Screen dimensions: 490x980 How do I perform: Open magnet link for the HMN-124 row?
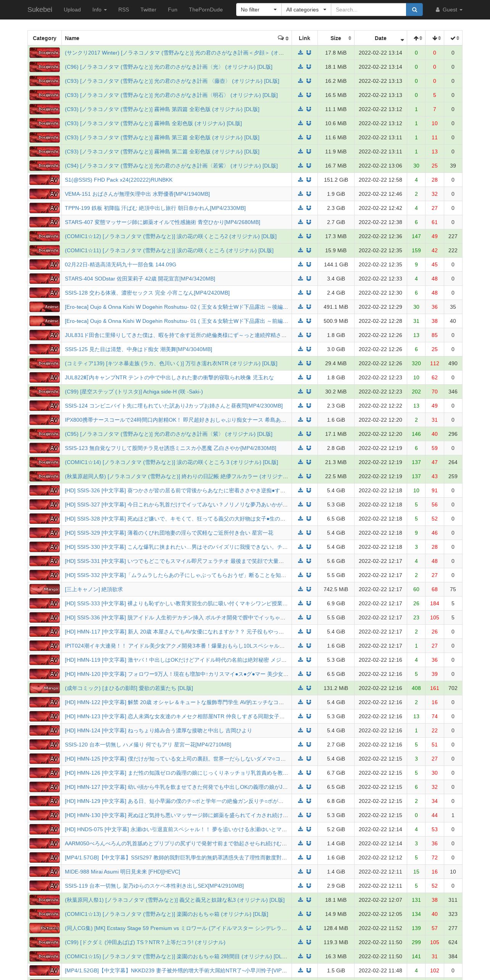[309, 730]
